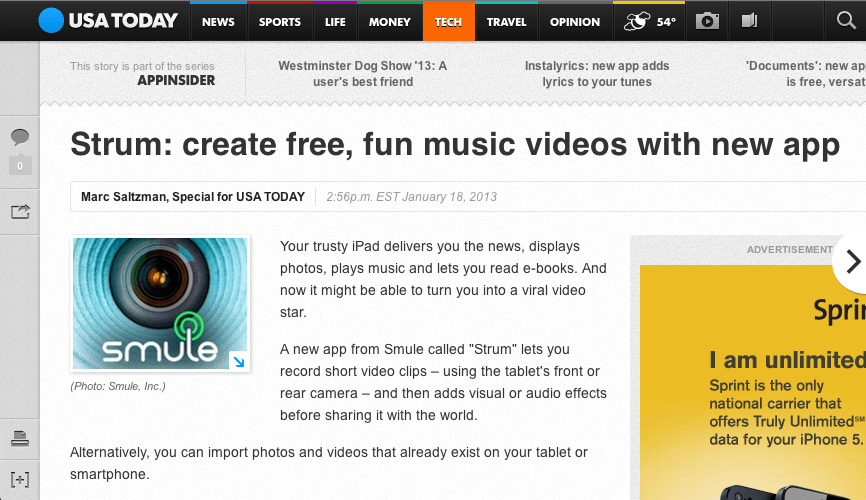This screenshot has height=500, width=866.
Task: Open comments via speech bubble icon
Action: [x=20, y=138]
